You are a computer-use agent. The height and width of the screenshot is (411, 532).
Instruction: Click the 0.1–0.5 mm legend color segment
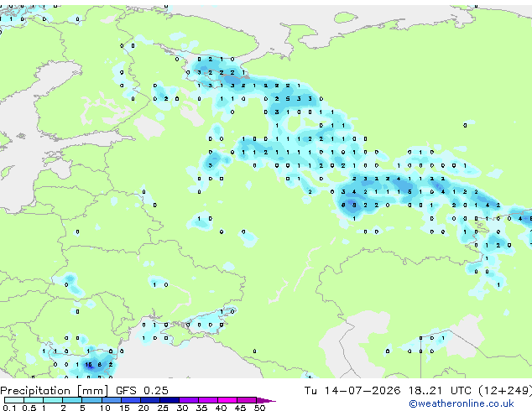[x=14, y=400]
